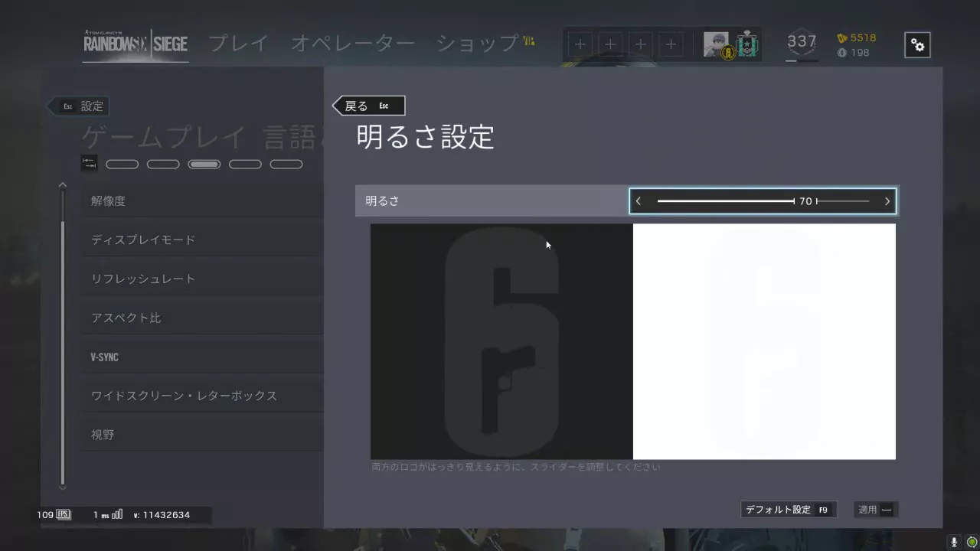Viewport: 980px width, 551px height.
Task: Click the Esc 設定 back button
Action: [78, 106]
